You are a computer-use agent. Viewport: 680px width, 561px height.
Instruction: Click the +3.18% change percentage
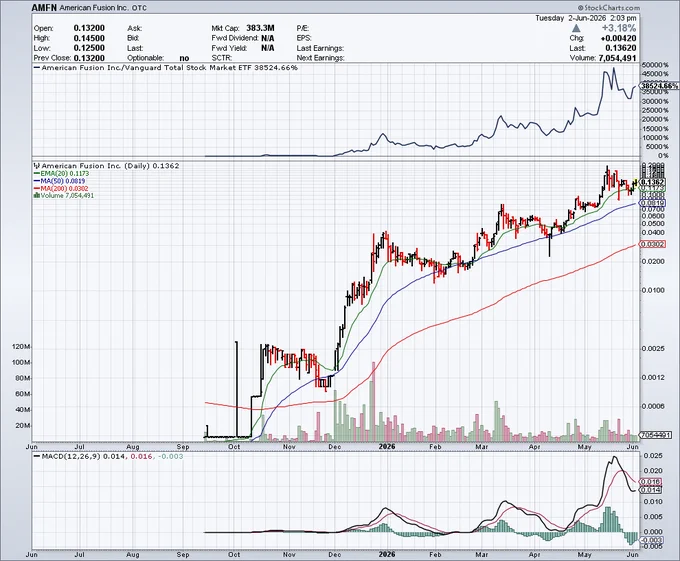click(619, 28)
